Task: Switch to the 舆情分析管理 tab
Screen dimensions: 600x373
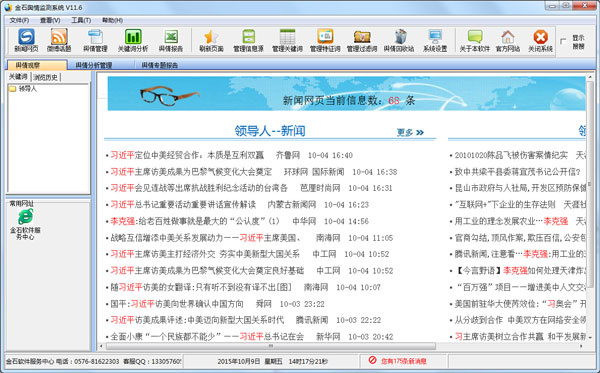Action: [94, 65]
